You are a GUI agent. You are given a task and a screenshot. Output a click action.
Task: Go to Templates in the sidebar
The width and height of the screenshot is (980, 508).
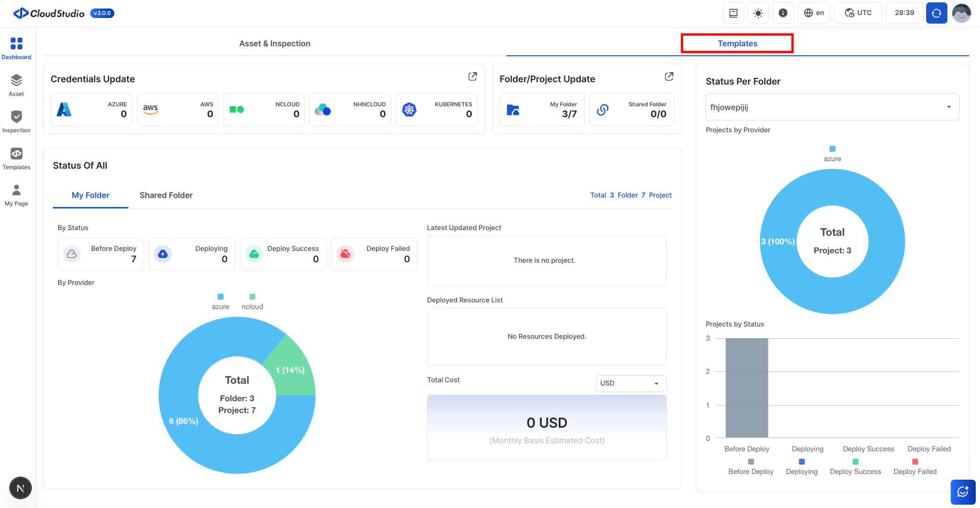[16, 158]
